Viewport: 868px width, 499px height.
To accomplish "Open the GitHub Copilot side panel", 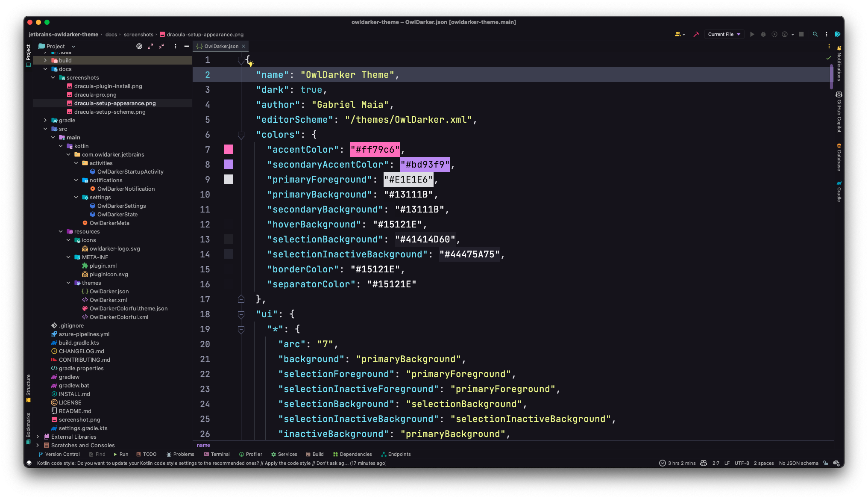I will coord(839,112).
